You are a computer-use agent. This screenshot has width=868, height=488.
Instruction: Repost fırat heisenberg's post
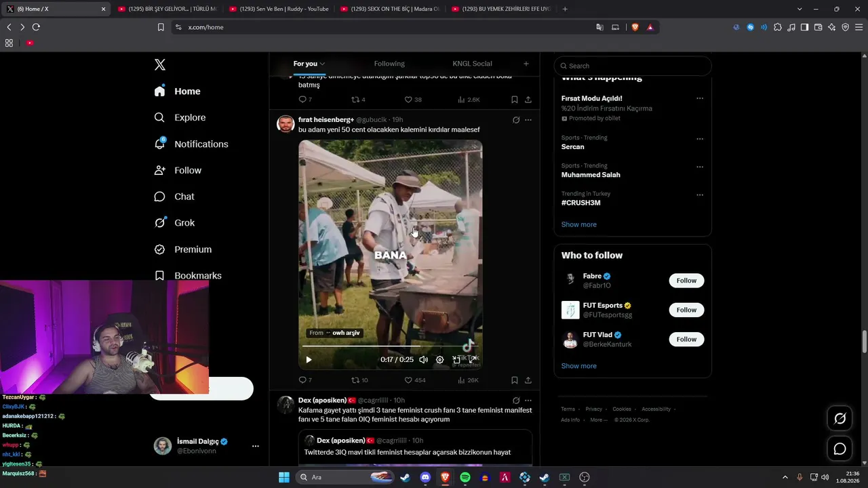click(x=359, y=380)
